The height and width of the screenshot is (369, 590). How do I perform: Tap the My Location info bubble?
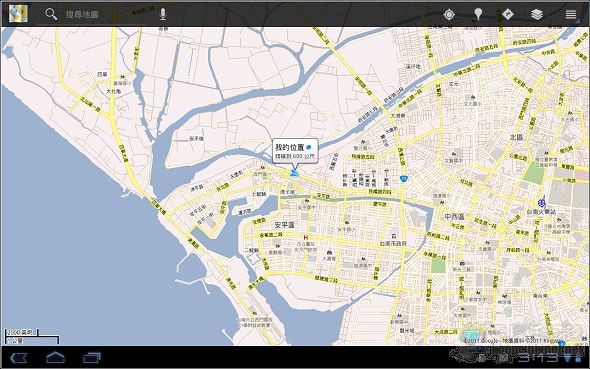pyautogui.click(x=295, y=151)
